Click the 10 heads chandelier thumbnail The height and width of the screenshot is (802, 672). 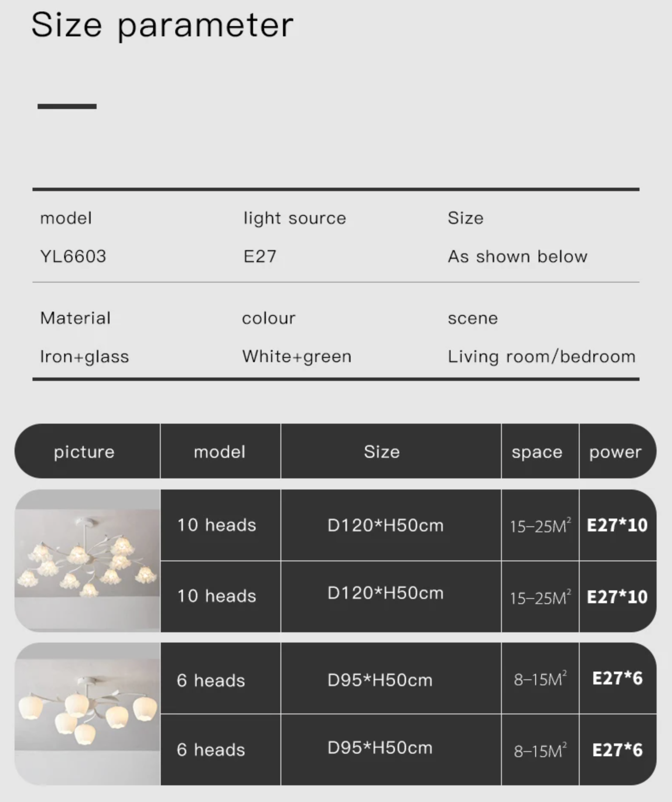point(87,560)
